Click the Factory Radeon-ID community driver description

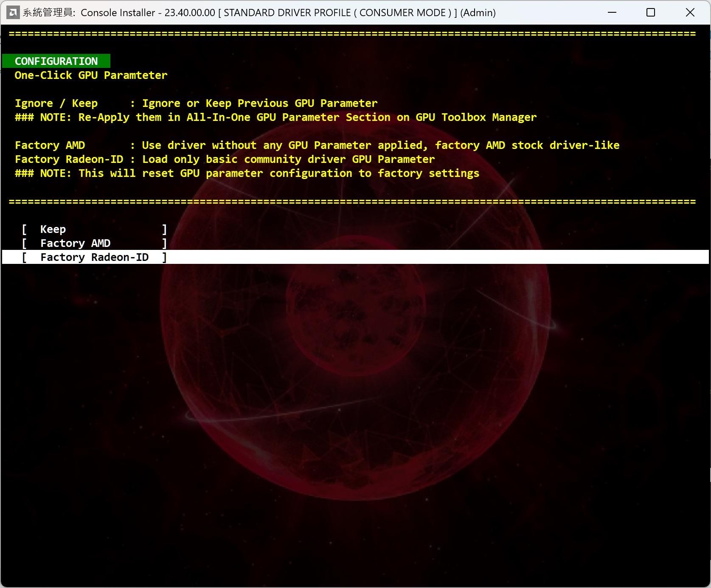225,160
